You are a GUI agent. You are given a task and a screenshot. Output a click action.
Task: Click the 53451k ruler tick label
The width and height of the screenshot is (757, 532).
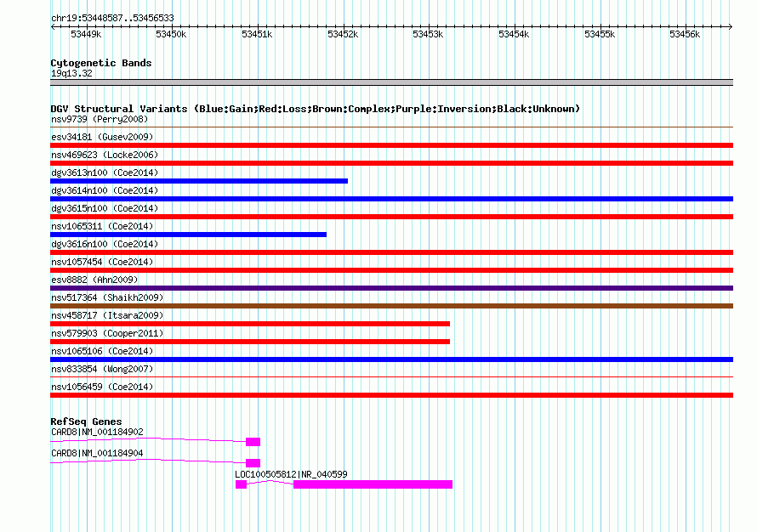click(x=257, y=34)
